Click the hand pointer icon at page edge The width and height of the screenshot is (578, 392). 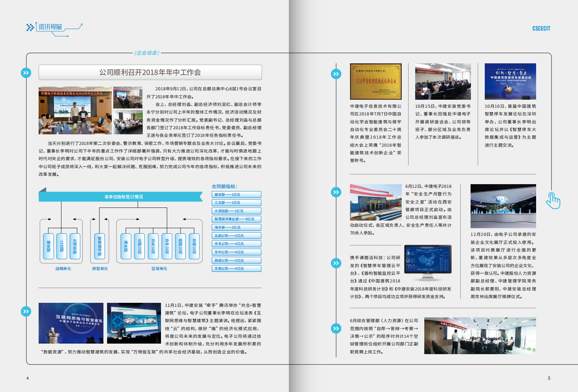[553, 200]
